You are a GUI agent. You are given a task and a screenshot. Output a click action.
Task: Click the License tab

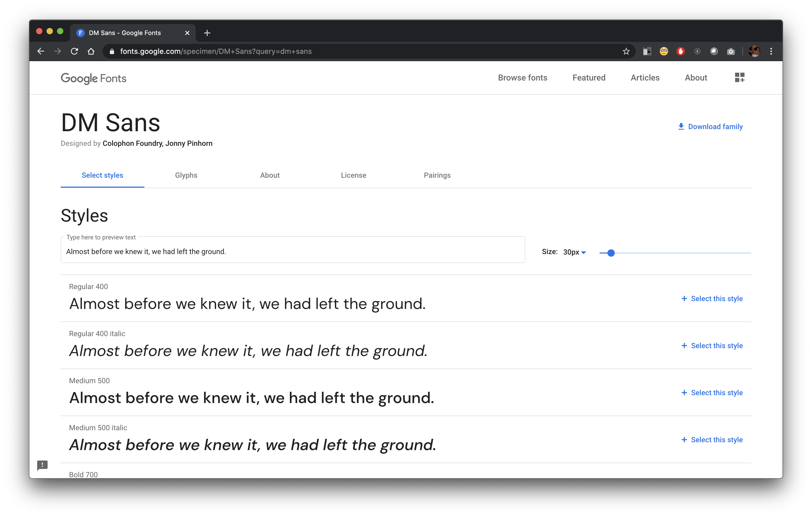pyautogui.click(x=353, y=175)
